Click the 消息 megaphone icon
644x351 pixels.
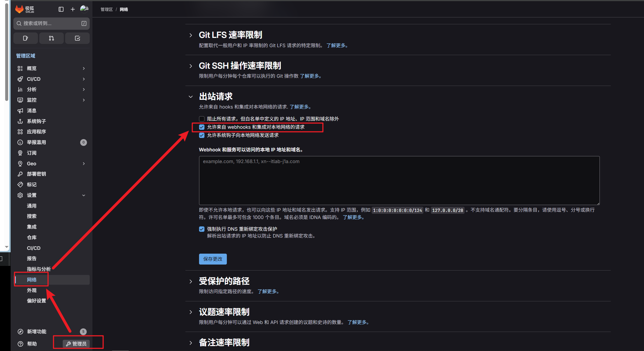click(20, 110)
